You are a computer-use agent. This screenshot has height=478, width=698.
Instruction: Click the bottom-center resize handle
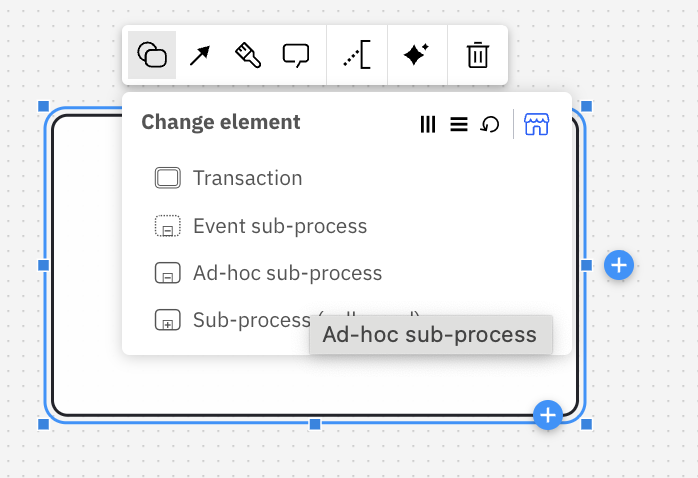pyautogui.click(x=315, y=424)
